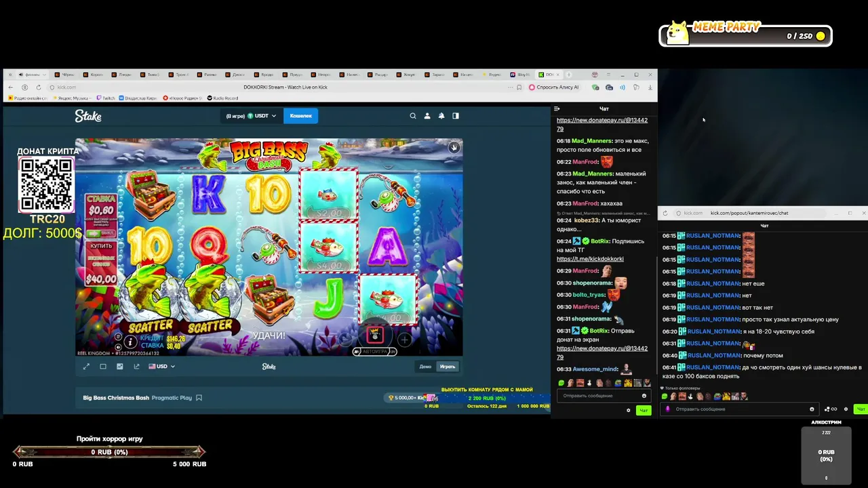Open the Stake search icon
The image size is (868, 488).
[412, 116]
